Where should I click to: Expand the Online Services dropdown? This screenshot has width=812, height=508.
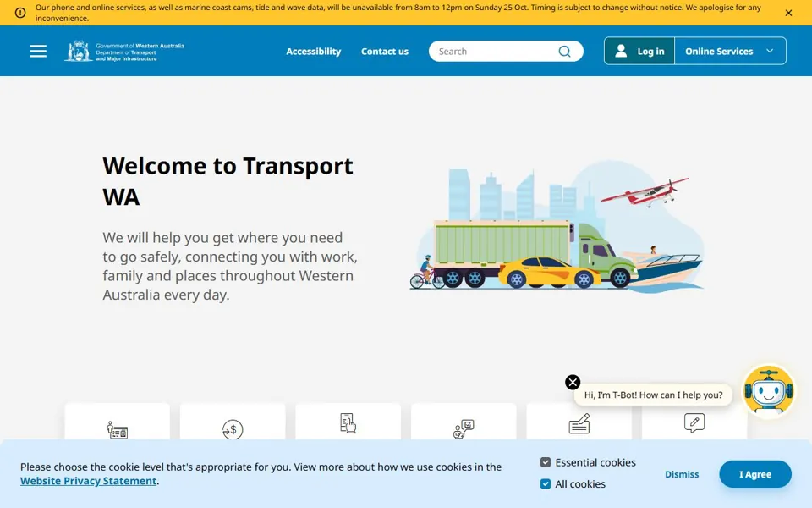[x=730, y=51]
